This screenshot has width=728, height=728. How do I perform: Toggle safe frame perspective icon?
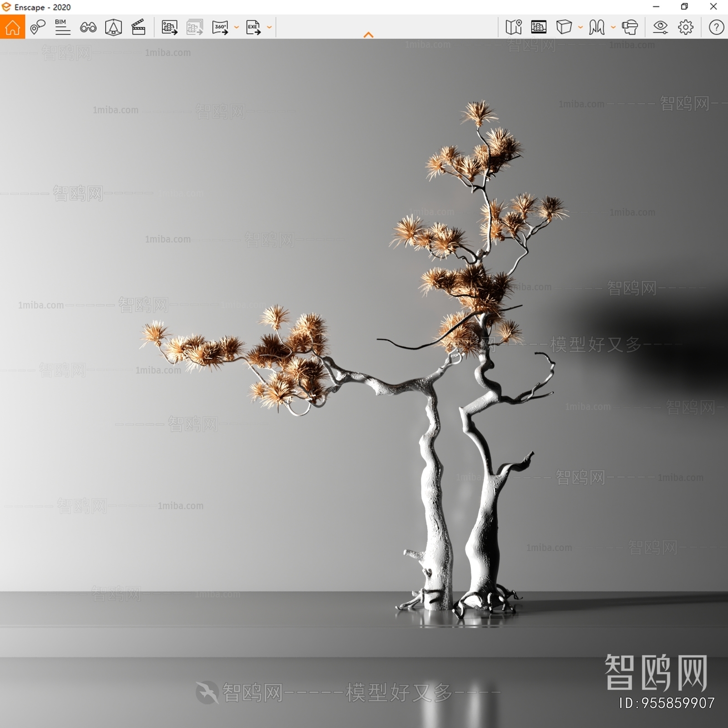(x=113, y=27)
